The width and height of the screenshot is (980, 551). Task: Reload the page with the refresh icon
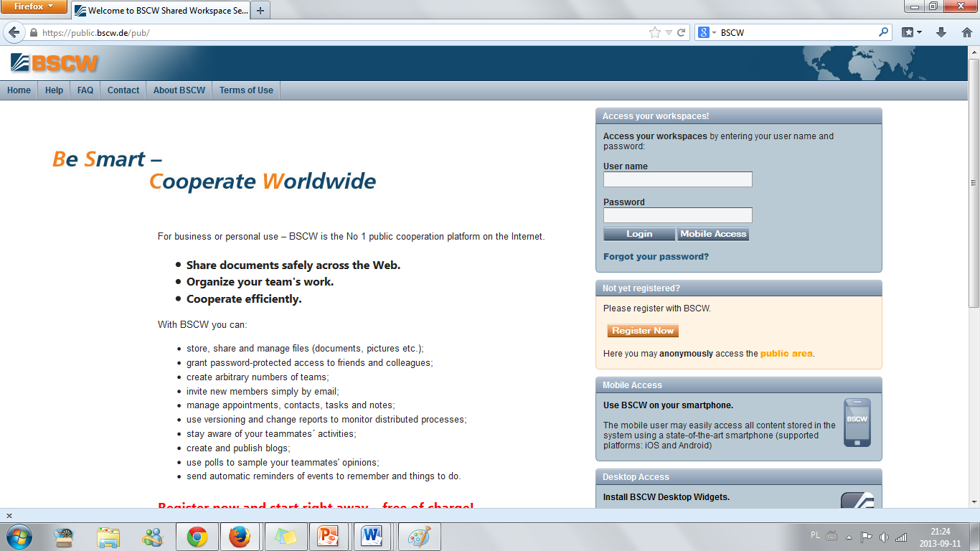682,32
